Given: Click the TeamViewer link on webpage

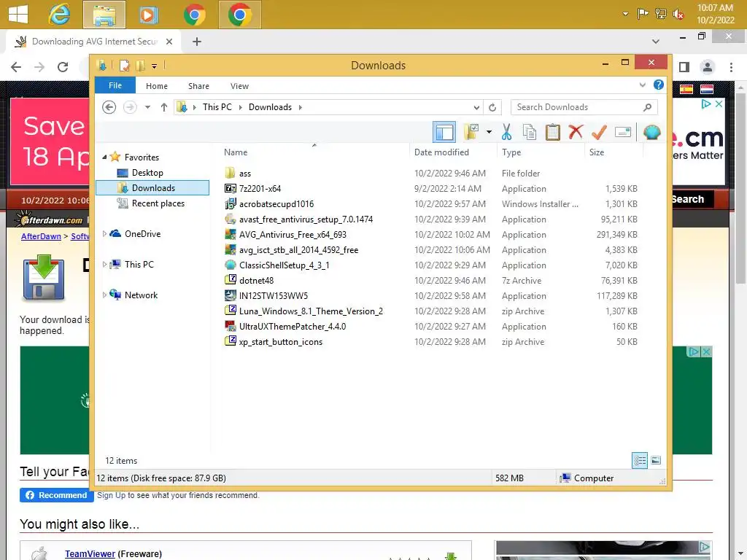Looking at the screenshot, I should [x=90, y=554].
